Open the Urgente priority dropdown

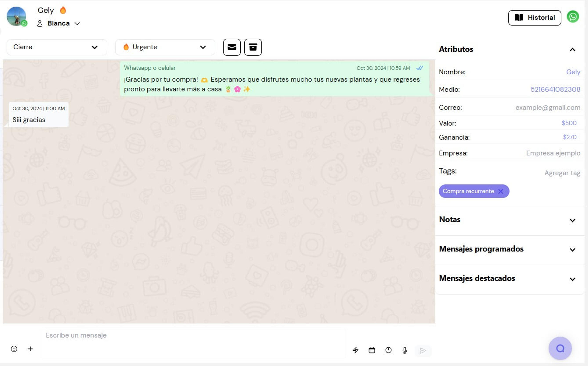(x=165, y=47)
